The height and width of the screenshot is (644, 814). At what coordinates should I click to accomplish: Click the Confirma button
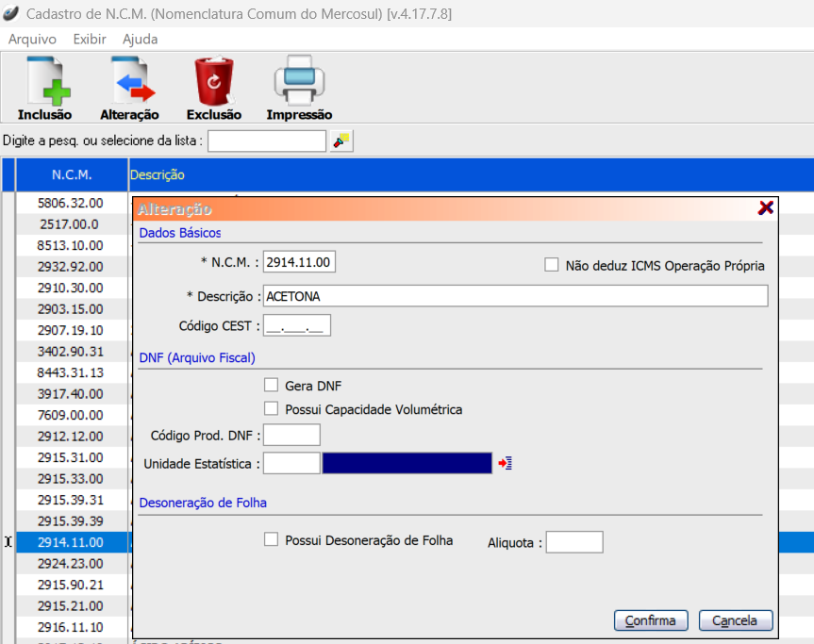tap(651, 620)
